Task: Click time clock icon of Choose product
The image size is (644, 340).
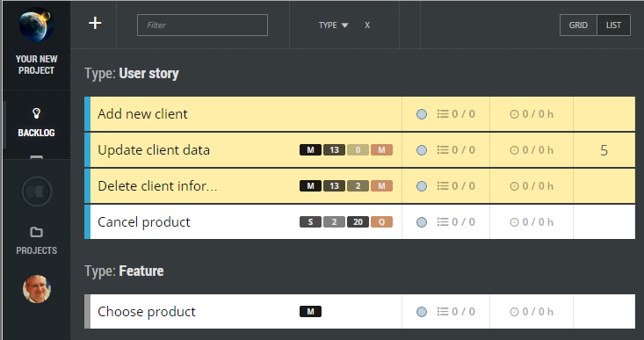Action: coord(514,312)
